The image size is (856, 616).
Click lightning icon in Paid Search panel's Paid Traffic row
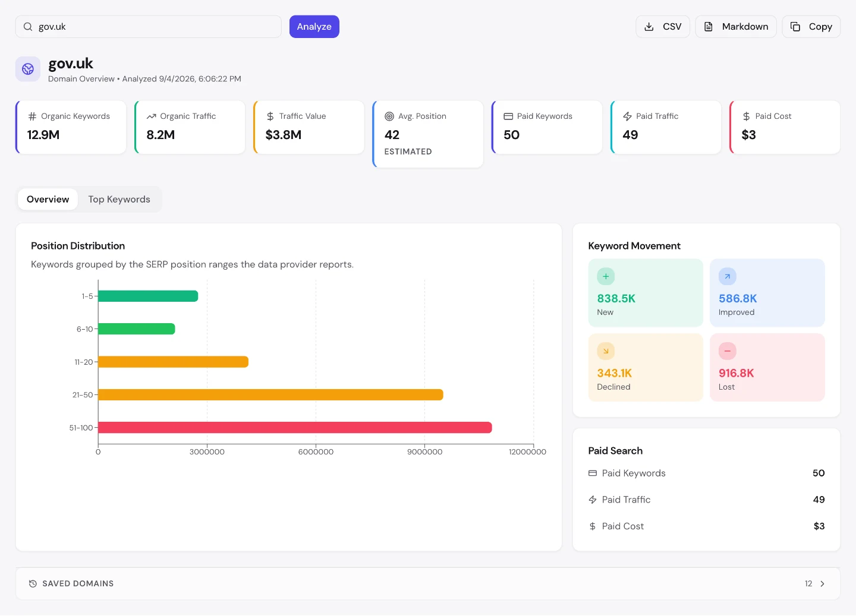pyautogui.click(x=593, y=500)
